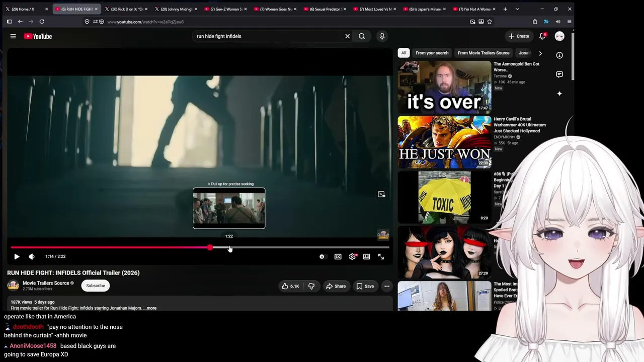Seek video at the progress bar scrubber
Viewport: 644px width, 362px height.
click(x=210, y=247)
